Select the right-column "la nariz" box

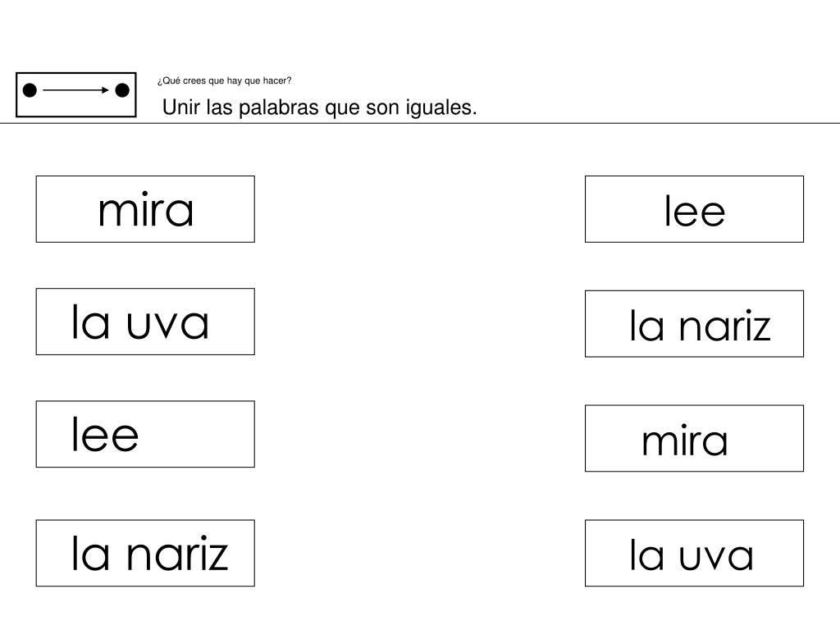coord(694,324)
